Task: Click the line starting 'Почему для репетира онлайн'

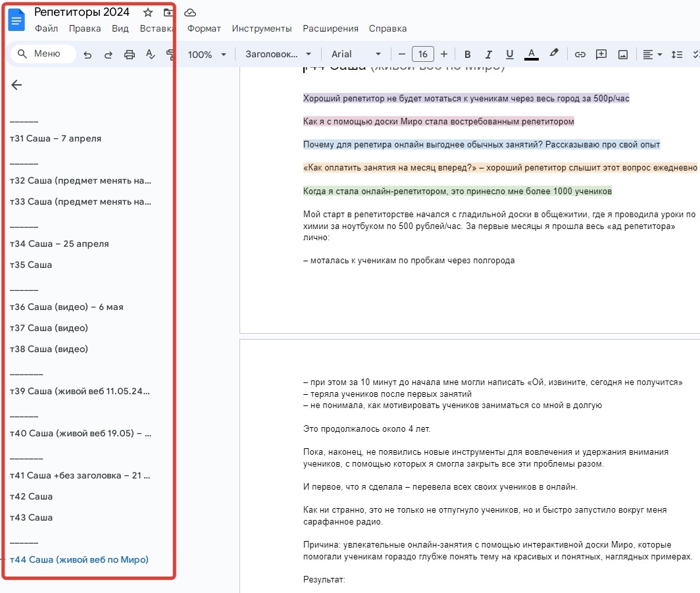Action: click(x=482, y=145)
